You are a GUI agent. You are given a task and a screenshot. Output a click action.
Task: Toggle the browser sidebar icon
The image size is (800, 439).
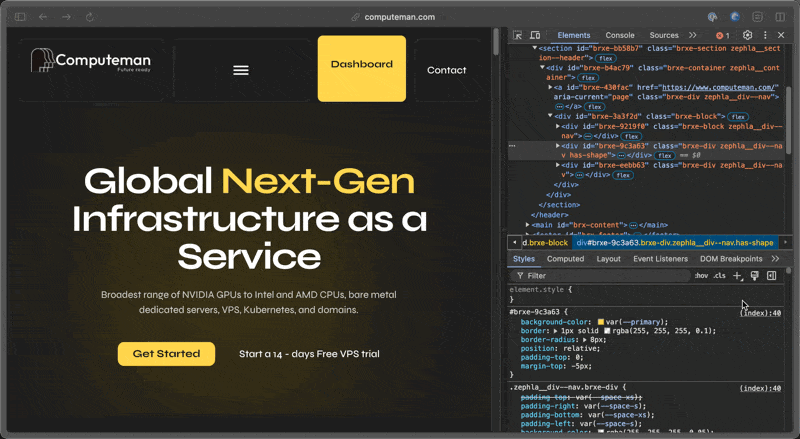coord(20,17)
